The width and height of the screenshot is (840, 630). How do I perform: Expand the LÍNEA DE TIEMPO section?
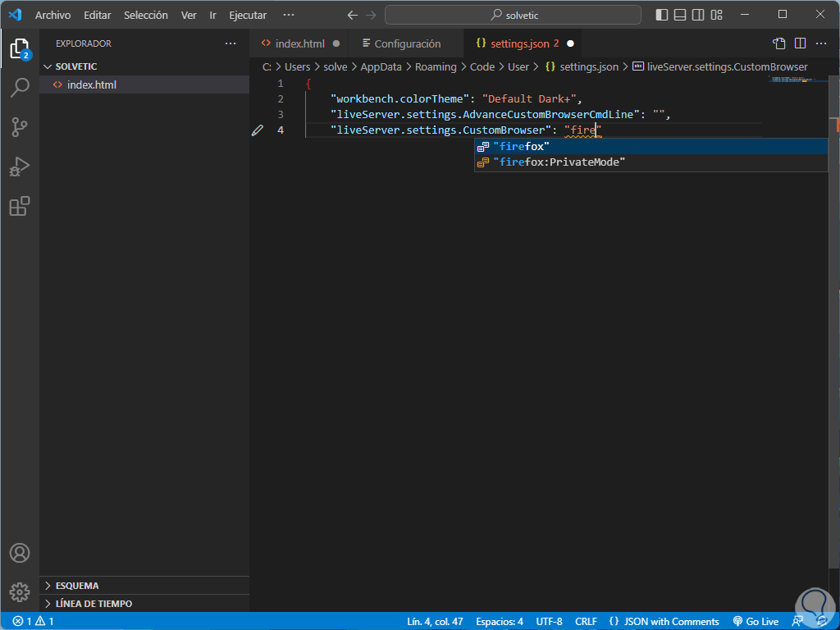[94, 604]
